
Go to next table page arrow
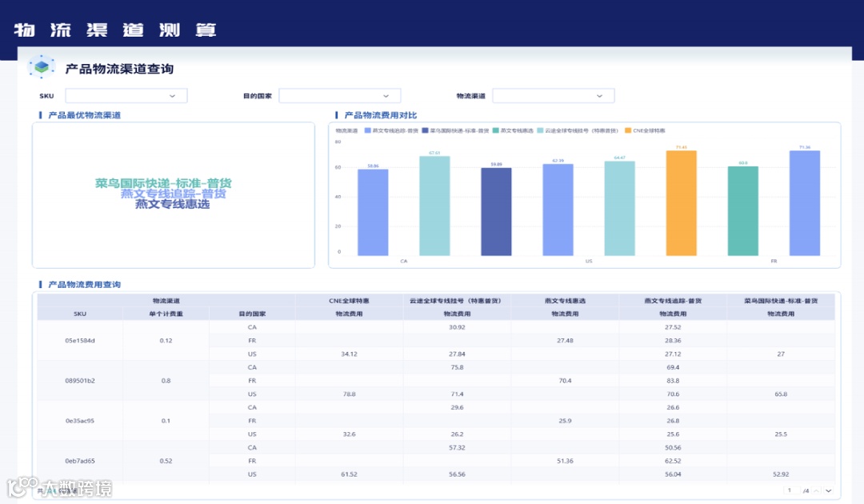point(828,490)
